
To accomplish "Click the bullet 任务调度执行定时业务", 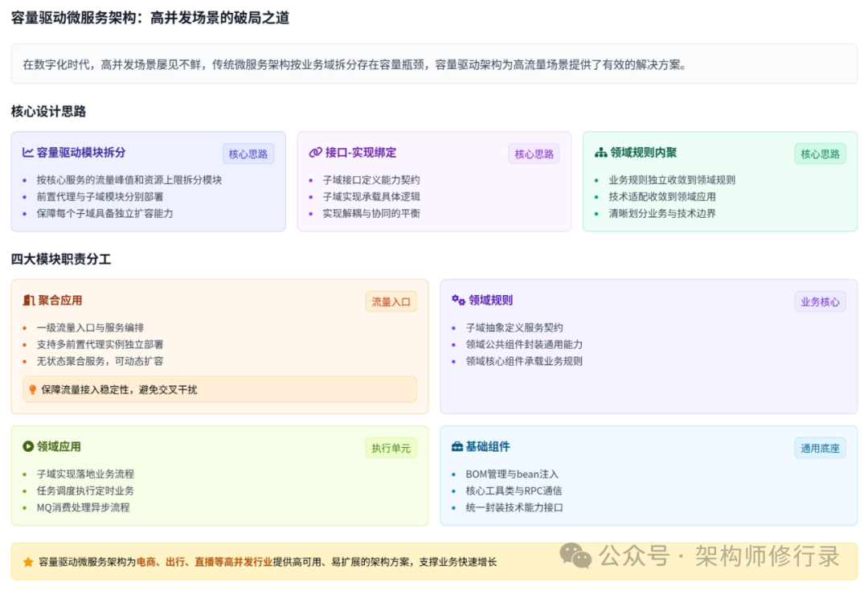I will [x=85, y=490].
